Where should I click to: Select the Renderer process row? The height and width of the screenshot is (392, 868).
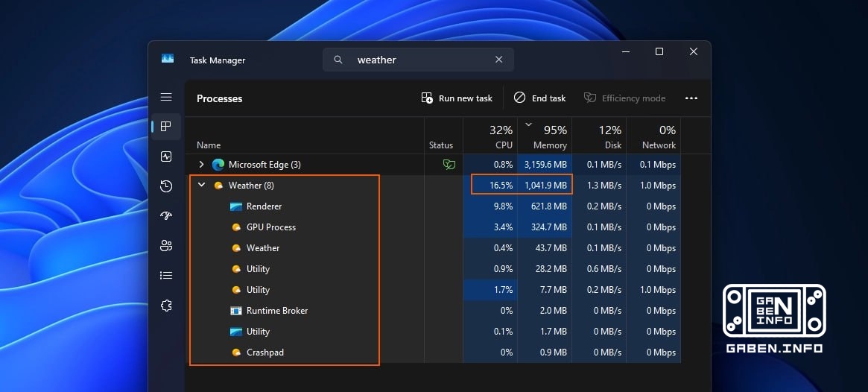click(x=433, y=206)
